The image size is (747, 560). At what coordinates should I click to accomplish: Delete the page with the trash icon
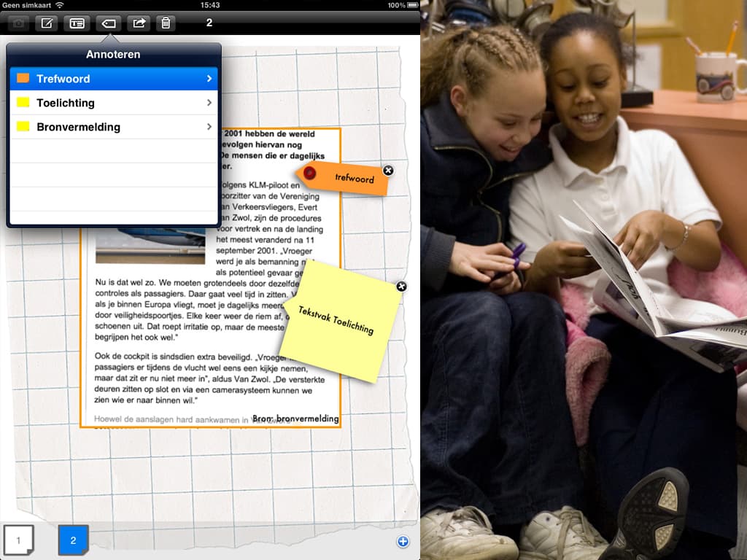tap(166, 23)
